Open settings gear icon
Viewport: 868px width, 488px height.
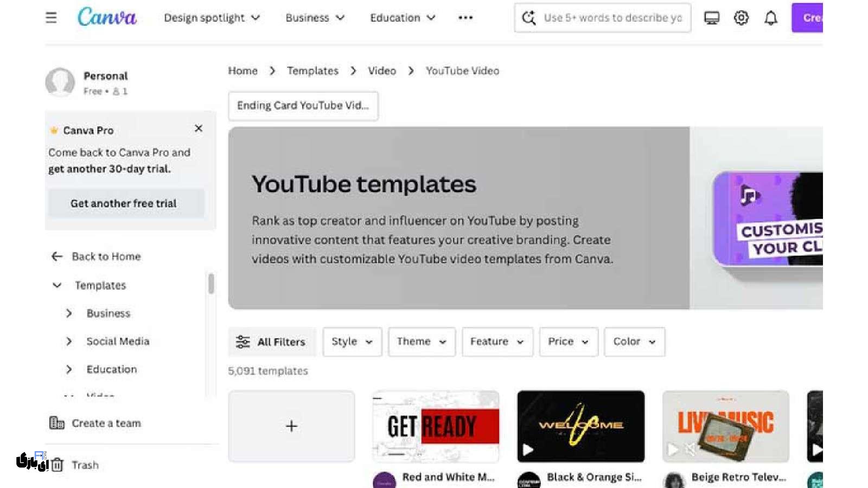pos(741,18)
